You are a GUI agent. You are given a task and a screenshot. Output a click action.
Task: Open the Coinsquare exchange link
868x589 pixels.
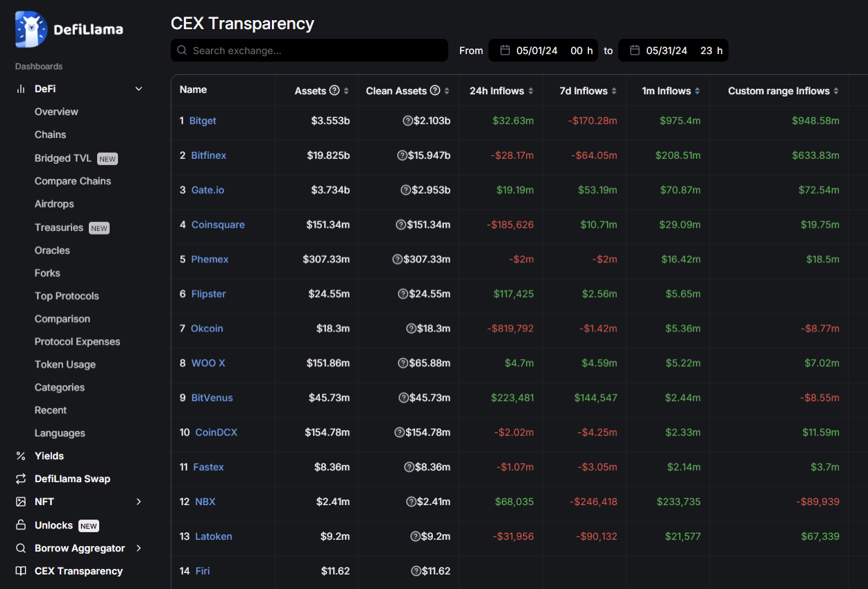coord(218,225)
